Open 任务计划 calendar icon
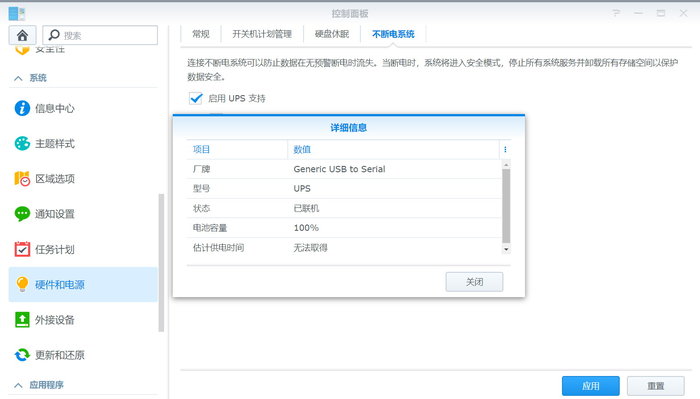 click(22, 249)
